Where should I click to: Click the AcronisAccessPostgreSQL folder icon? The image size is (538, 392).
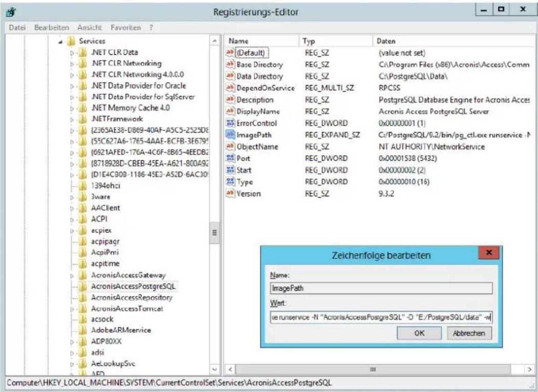tap(82, 286)
